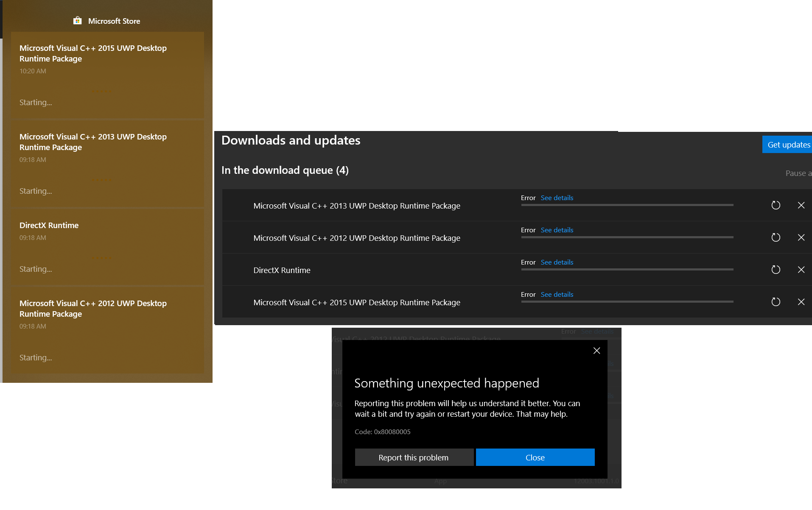Cancel the Visual C++ 2013 queue item
This screenshot has height=510, width=812.
click(801, 205)
